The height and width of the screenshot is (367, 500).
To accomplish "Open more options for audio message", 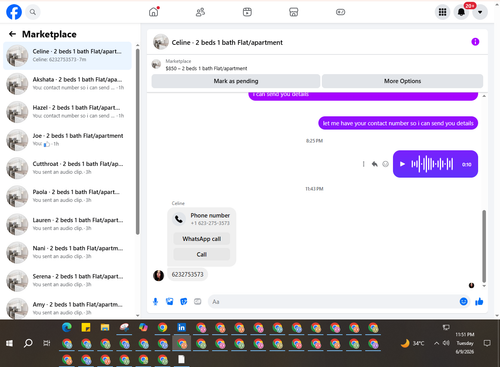I will pos(363,164).
